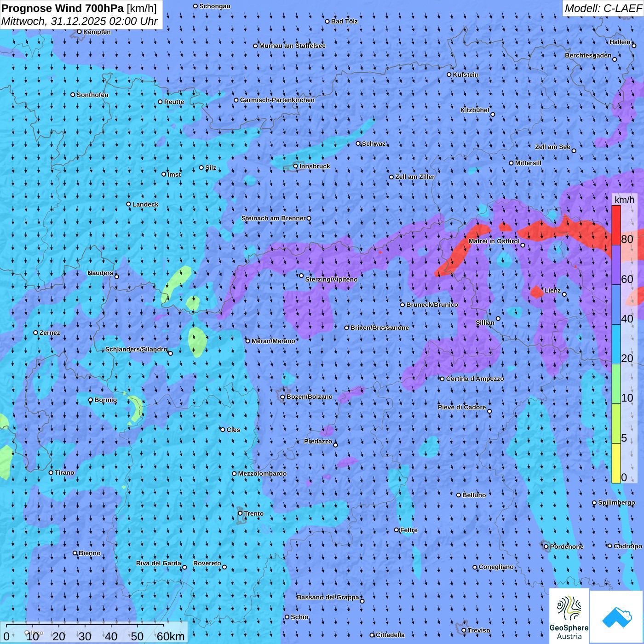Click the Trento city label

coord(254,513)
